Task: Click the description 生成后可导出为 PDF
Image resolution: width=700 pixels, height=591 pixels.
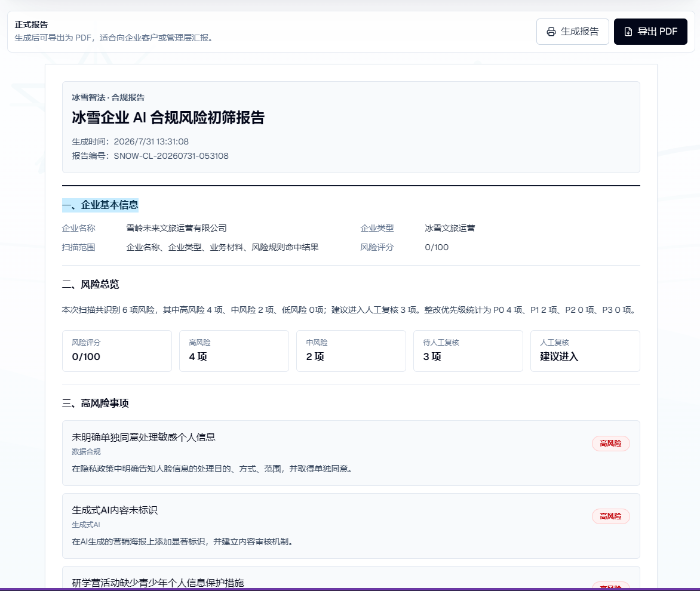Action: [x=115, y=38]
